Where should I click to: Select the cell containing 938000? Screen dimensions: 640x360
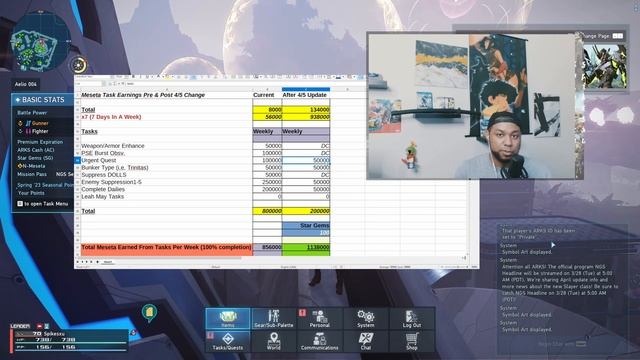click(x=306, y=117)
